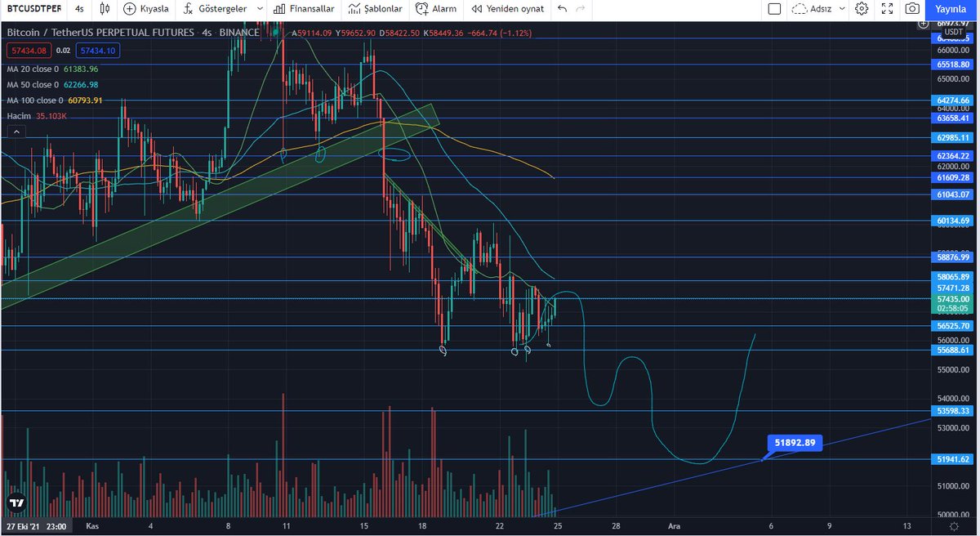Click the 65518.80 price level label
Image resolution: width=980 pixels, height=536 pixels.
point(954,64)
